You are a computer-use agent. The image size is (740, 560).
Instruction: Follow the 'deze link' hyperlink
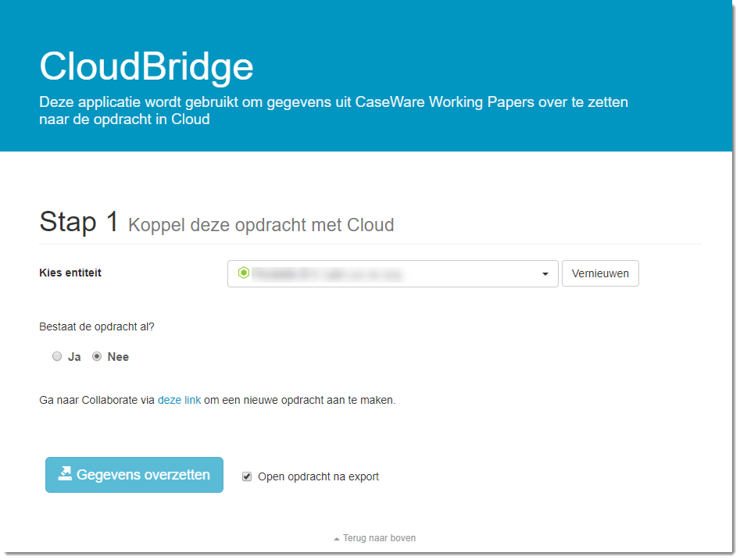tap(180, 400)
